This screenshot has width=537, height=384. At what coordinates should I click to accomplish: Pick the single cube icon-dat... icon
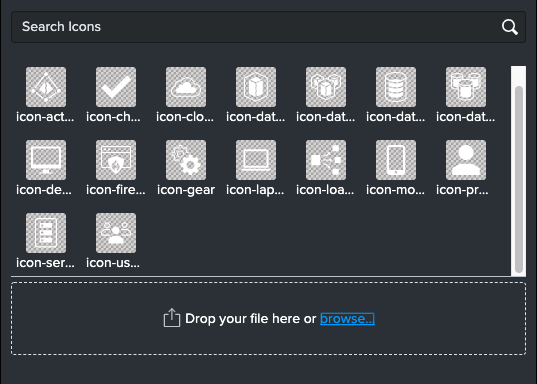256,87
